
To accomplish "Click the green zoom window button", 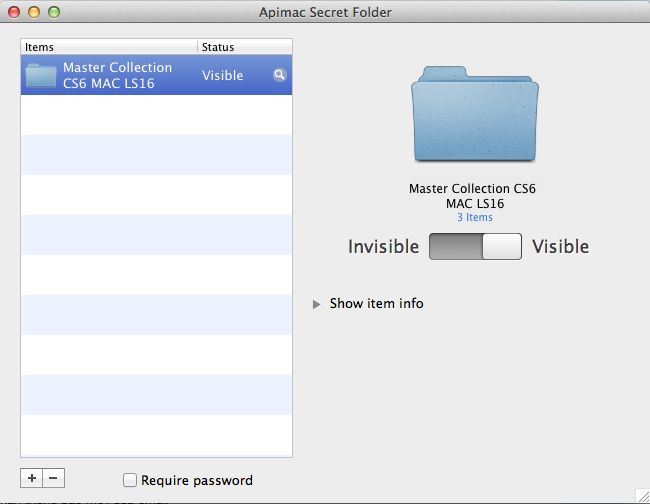I will [54, 12].
